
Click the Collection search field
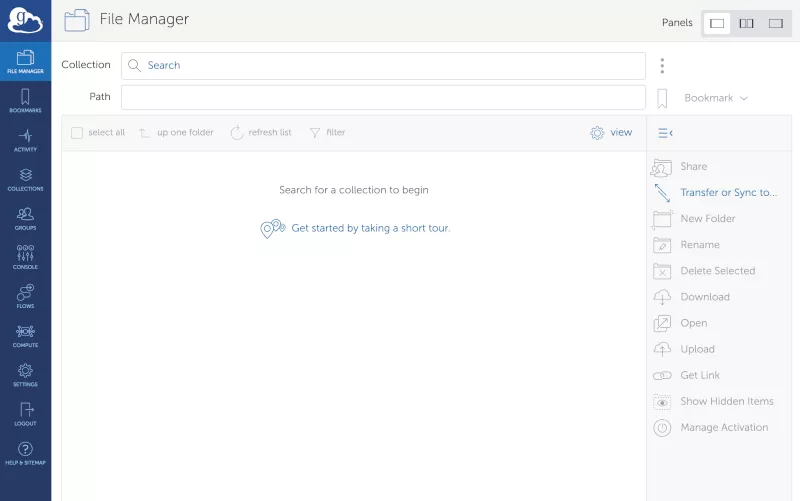coord(383,66)
